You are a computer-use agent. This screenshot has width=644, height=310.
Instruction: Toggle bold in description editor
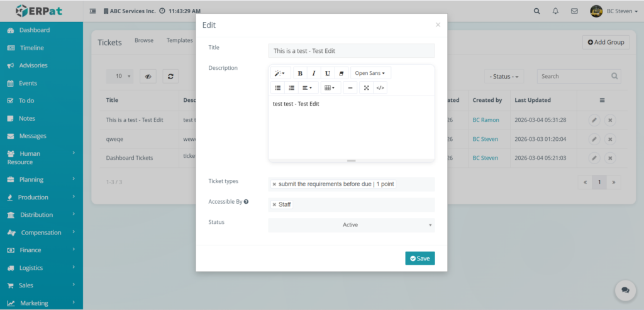(x=300, y=73)
